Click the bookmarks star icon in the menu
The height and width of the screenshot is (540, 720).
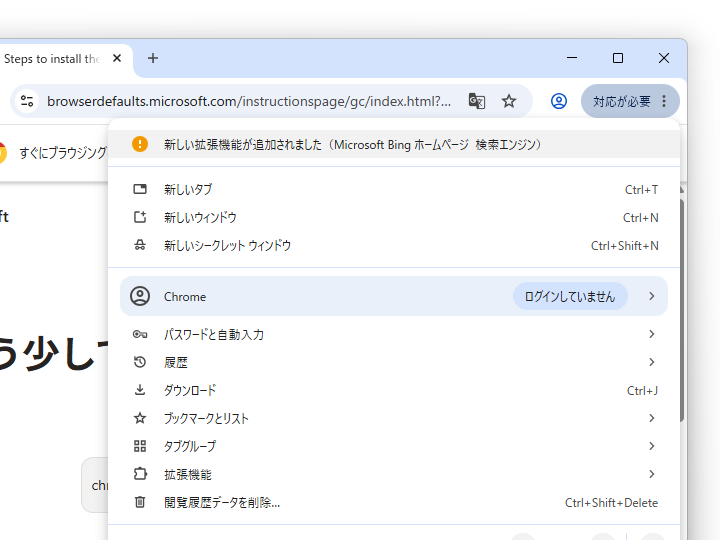coord(140,418)
